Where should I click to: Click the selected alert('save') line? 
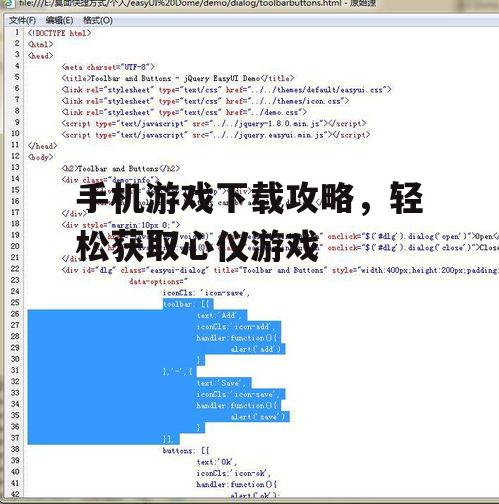(x=258, y=417)
